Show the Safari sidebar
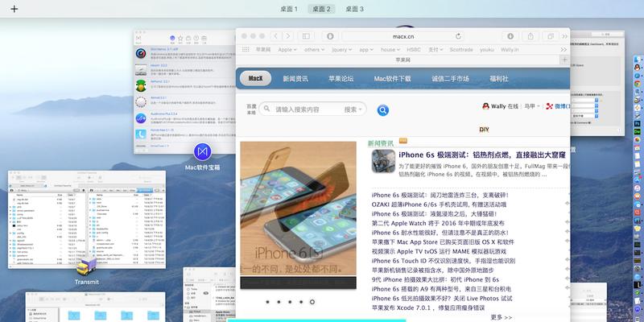This screenshot has width=644, height=322. click(306, 36)
